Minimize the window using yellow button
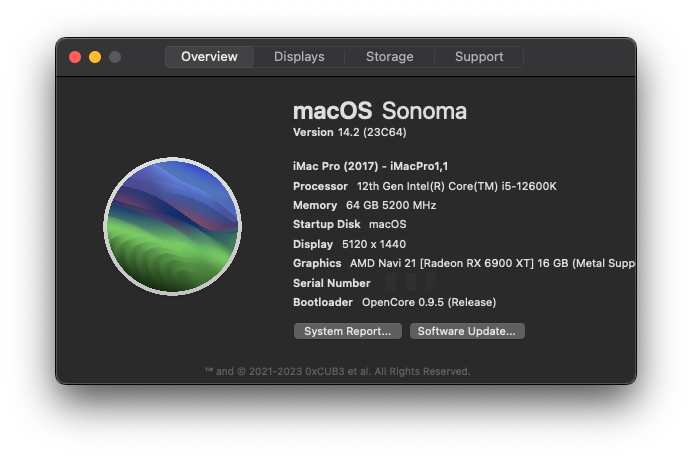The width and height of the screenshot is (692, 458). [x=95, y=57]
